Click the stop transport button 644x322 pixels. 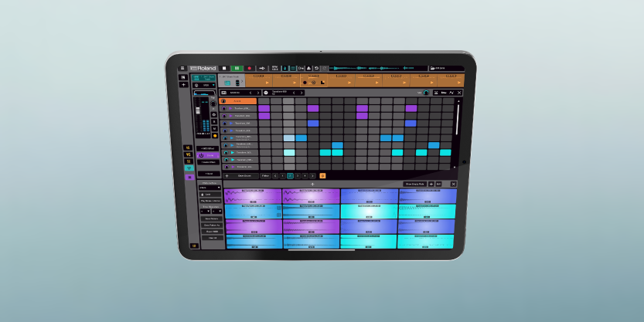pyautogui.click(x=224, y=68)
